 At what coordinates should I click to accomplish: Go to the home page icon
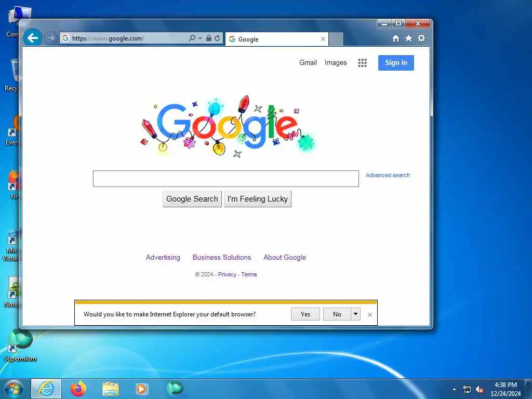pyautogui.click(x=395, y=38)
